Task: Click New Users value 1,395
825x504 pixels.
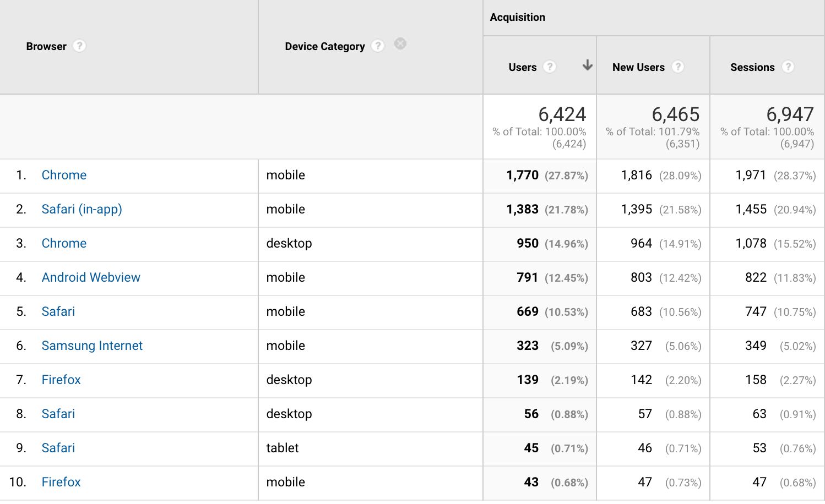Action: pyautogui.click(x=636, y=209)
